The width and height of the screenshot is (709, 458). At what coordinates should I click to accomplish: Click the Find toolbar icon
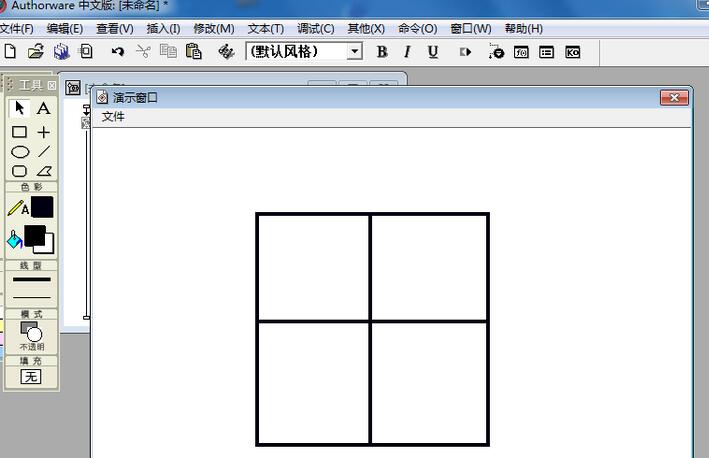(x=226, y=52)
